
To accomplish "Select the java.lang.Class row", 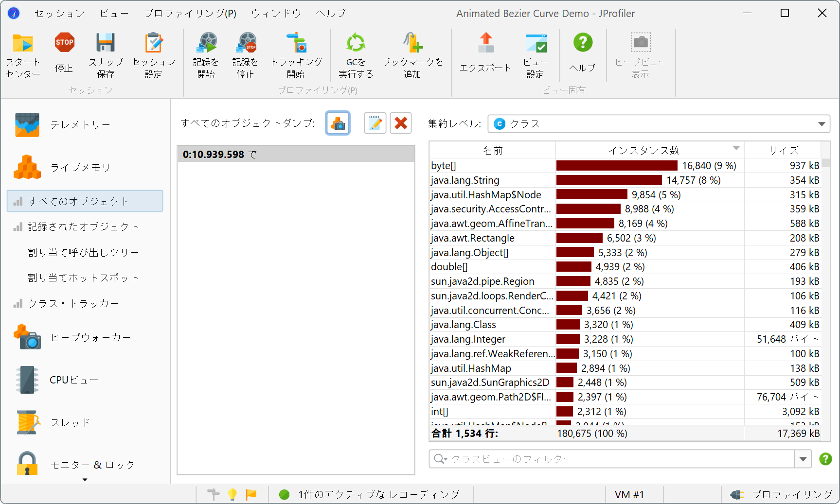I will [625, 325].
